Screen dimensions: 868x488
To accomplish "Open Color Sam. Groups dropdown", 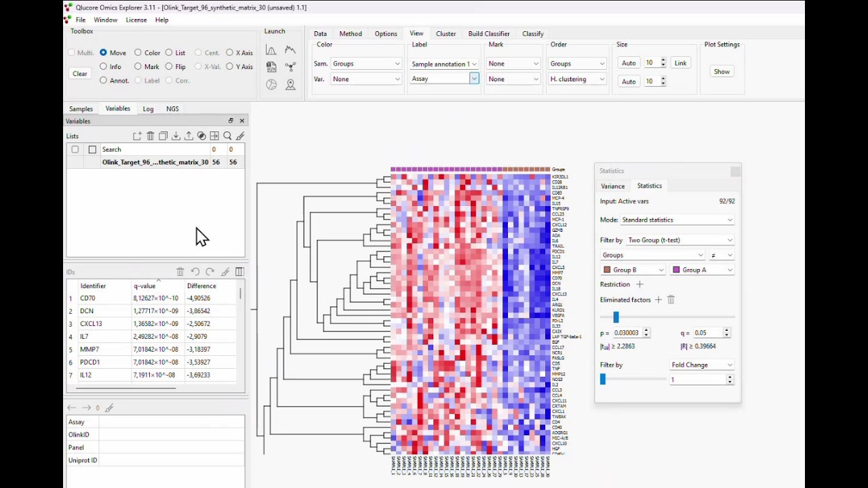I will [x=366, y=64].
